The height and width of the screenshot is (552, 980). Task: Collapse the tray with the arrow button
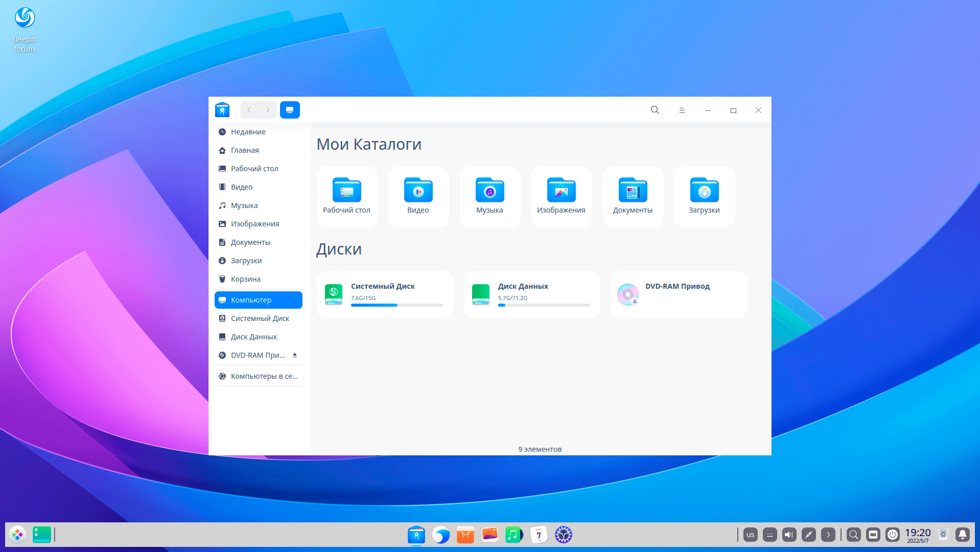[x=828, y=535]
